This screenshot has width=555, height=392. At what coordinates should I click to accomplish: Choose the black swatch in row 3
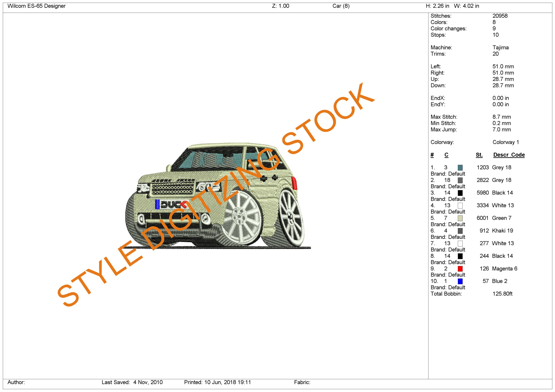pyautogui.click(x=460, y=193)
